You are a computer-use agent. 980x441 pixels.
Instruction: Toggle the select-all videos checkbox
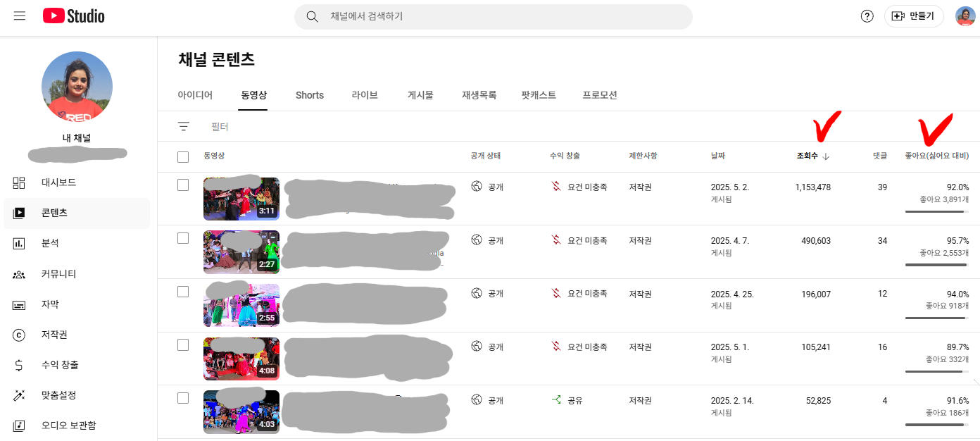183,157
